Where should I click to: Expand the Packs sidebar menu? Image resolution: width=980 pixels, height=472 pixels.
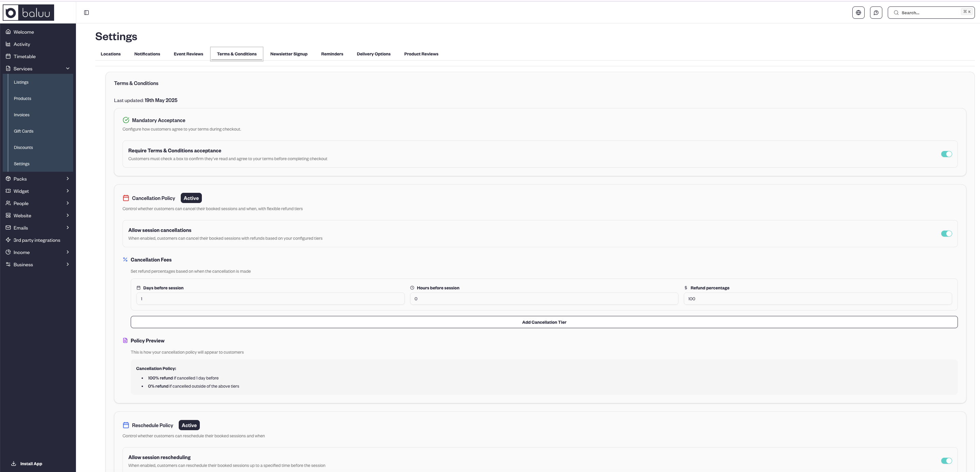pos(68,179)
